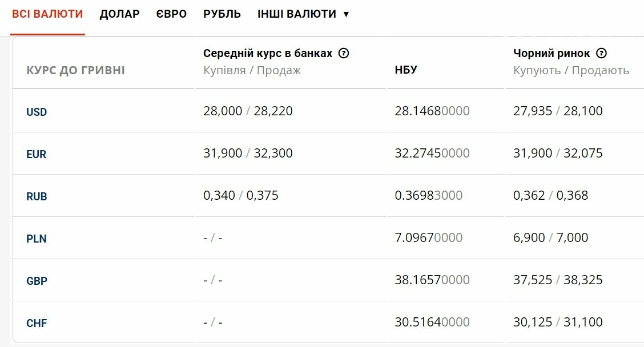Click the НБУ column header
This screenshot has width=644, height=347.
point(406,70)
